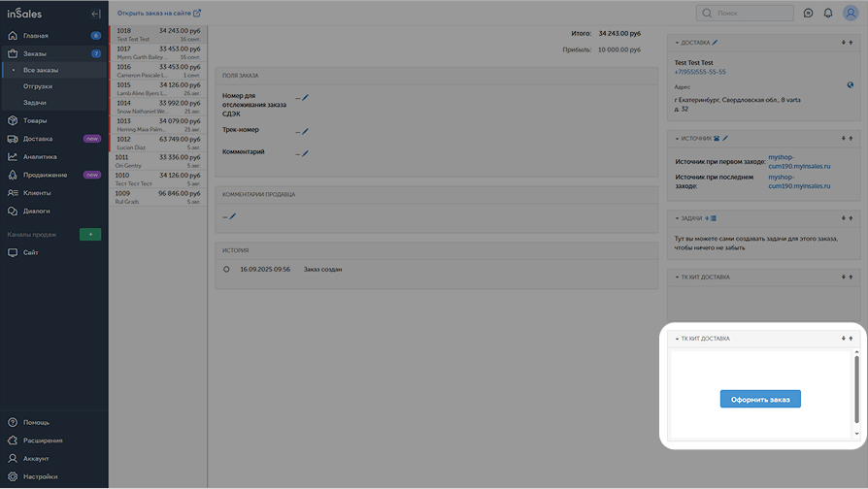Edit seller comment with the pencil icon
This screenshot has width=868, height=489.
tap(232, 216)
